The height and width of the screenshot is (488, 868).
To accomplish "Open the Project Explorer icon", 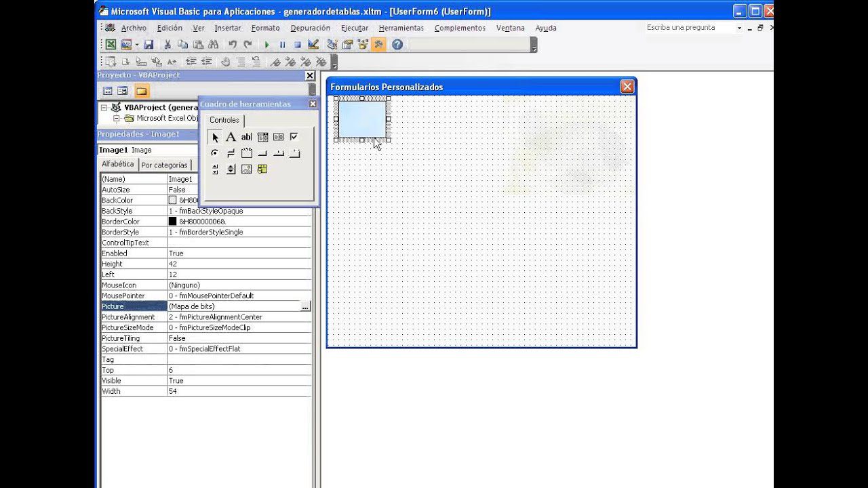I will click(332, 45).
